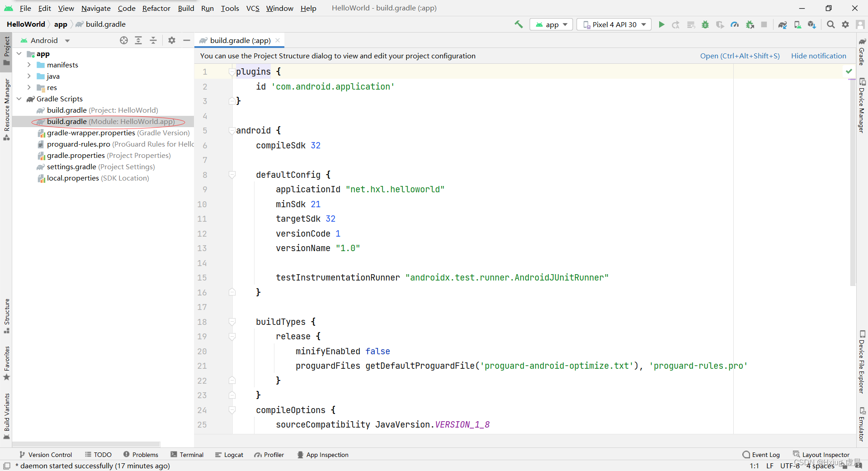The height and width of the screenshot is (471, 868).
Task: Expand the res folder
Action: (x=29, y=87)
